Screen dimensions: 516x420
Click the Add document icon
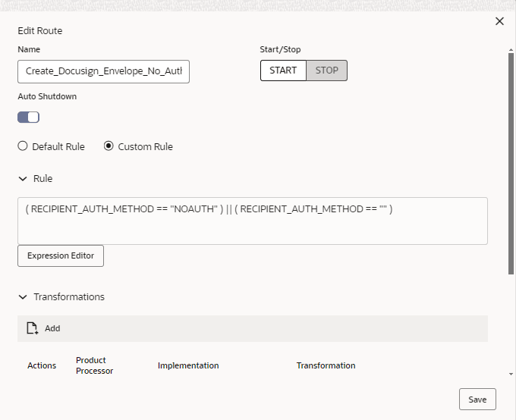coord(32,328)
